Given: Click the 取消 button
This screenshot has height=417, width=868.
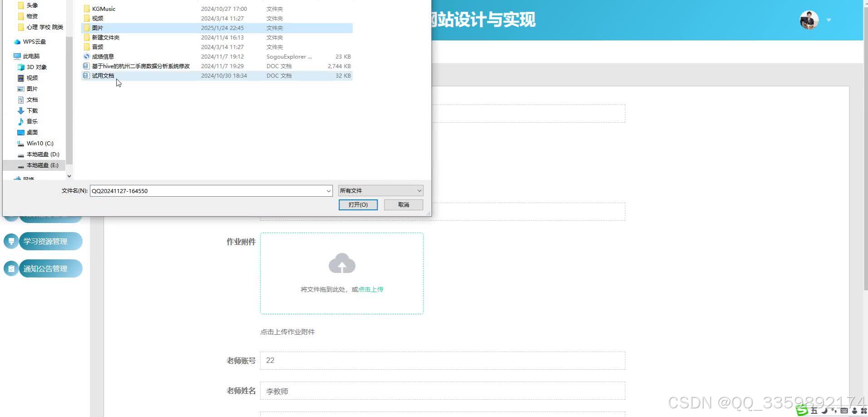Looking at the screenshot, I should pos(403,204).
